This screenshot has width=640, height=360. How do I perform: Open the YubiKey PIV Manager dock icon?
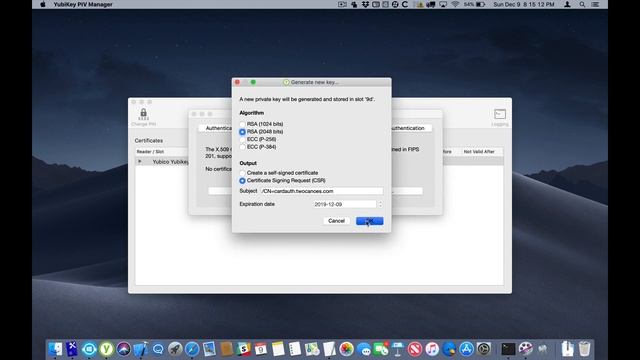click(x=107, y=349)
